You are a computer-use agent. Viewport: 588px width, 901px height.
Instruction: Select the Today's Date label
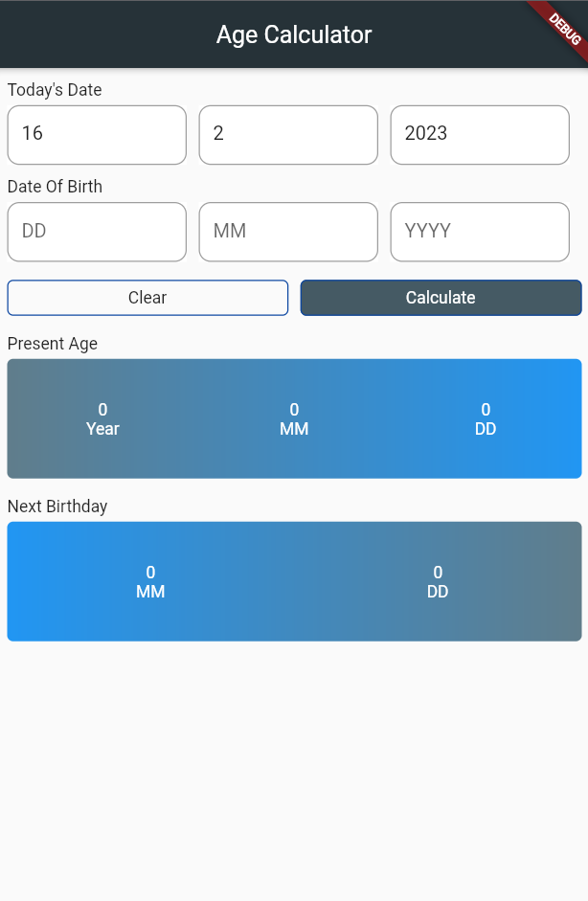(55, 90)
